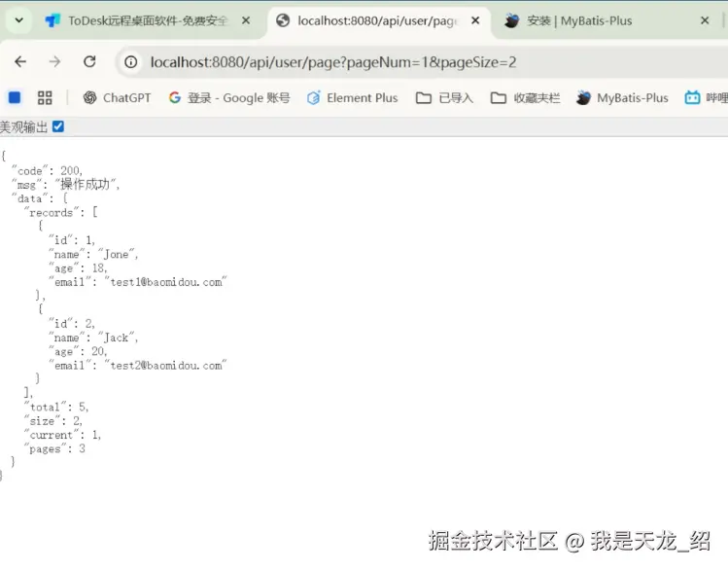The width and height of the screenshot is (728, 570).
Task: Click the name "Jone" value
Action: pyautogui.click(x=116, y=254)
